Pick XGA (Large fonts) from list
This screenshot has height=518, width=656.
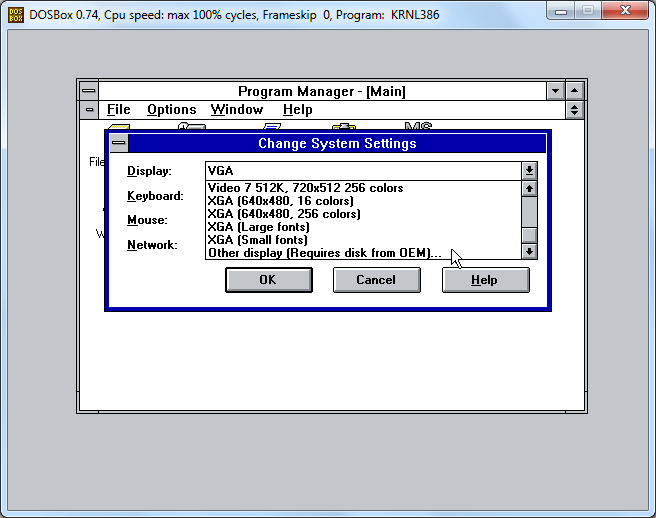[x=258, y=227]
